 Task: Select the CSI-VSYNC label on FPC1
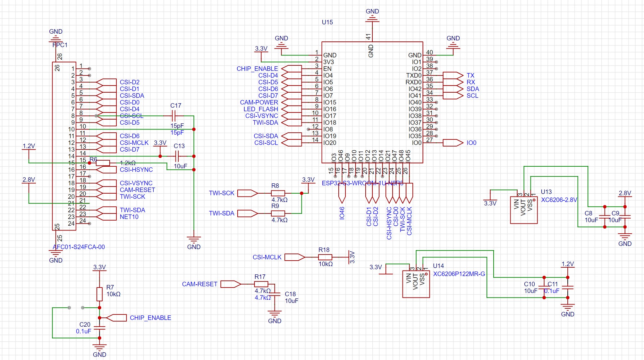pos(136,183)
